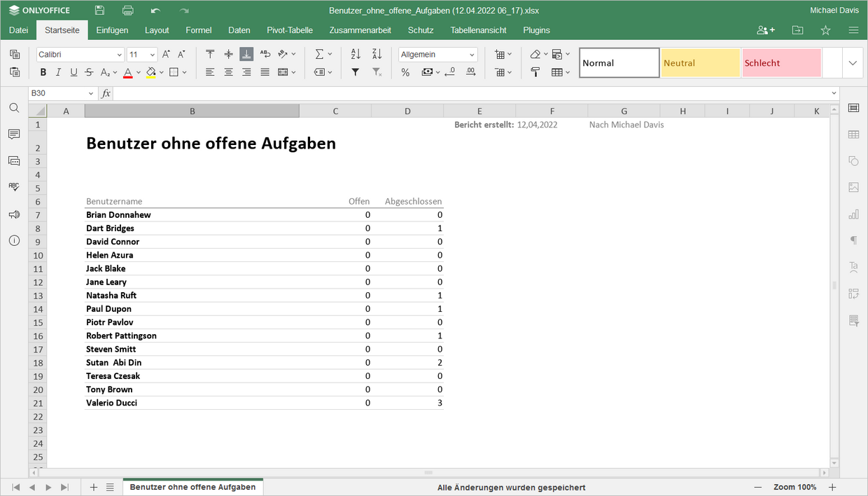This screenshot has height=496, width=868.
Task: Copy style with paintbrush icon
Action: (x=535, y=72)
